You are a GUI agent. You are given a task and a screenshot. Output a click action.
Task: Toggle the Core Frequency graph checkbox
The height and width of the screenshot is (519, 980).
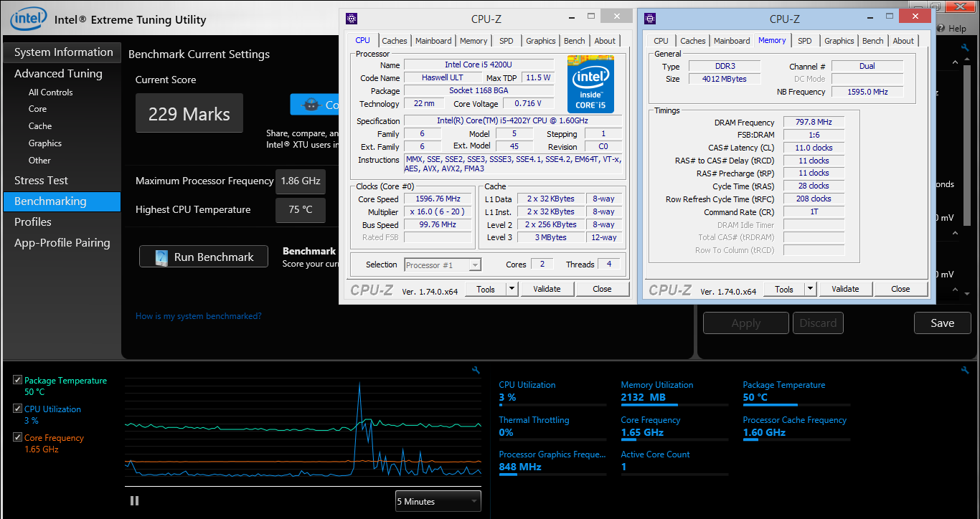coord(17,437)
